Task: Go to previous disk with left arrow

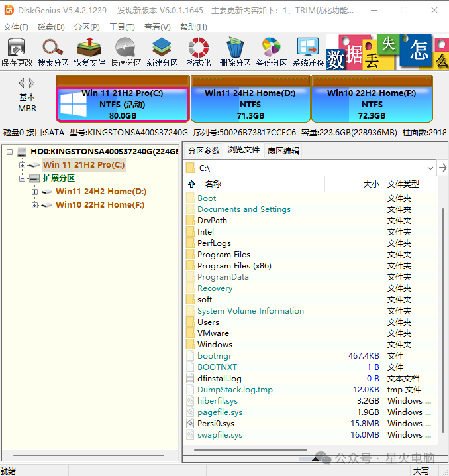Action: coord(21,83)
